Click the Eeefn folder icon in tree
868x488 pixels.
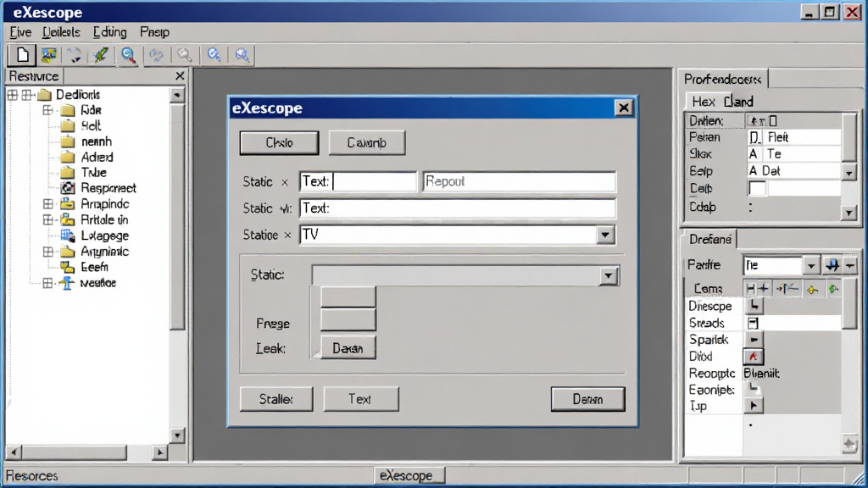pyautogui.click(x=68, y=267)
